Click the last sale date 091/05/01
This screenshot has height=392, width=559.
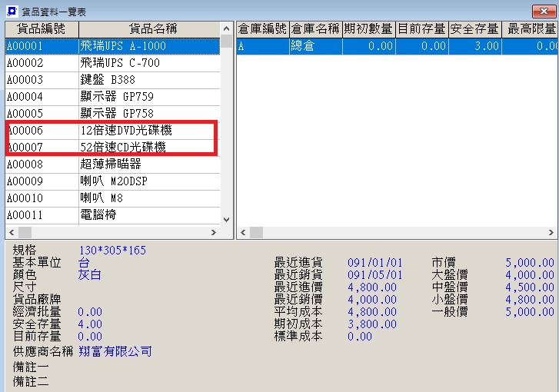pyautogui.click(x=375, y=274)
